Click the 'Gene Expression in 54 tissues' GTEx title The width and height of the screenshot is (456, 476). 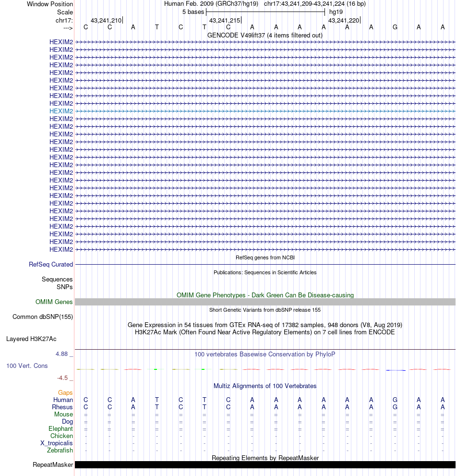(265, 325)
